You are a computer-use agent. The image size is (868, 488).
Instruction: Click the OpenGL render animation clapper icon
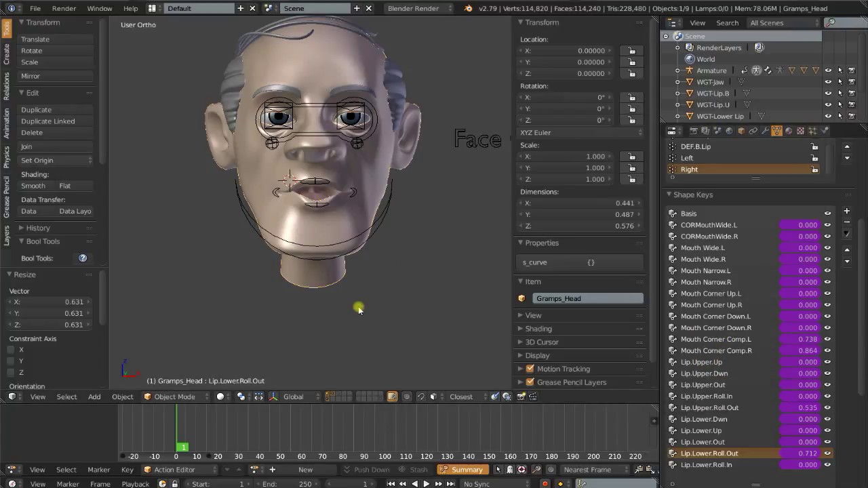[532, 396]
